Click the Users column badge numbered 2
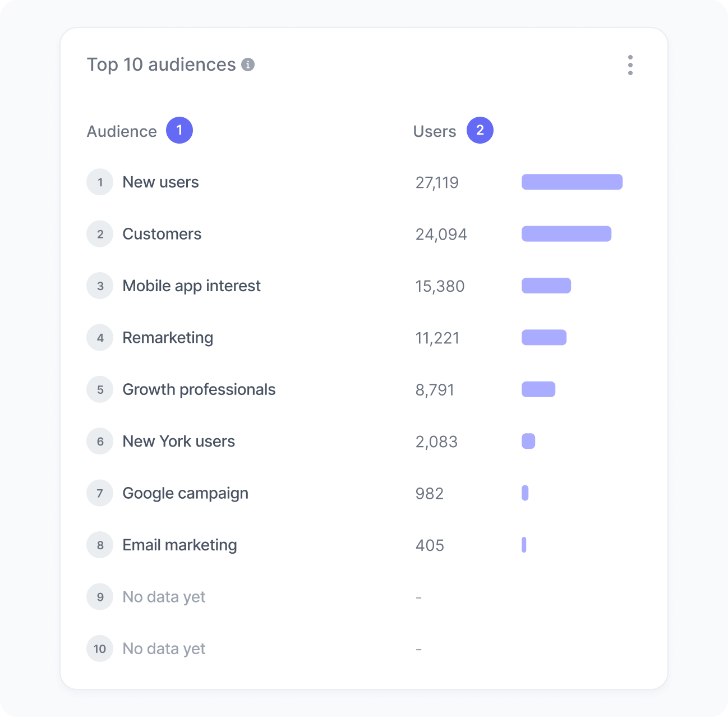This screenshot has width=728, height=717. click(480, 130)
